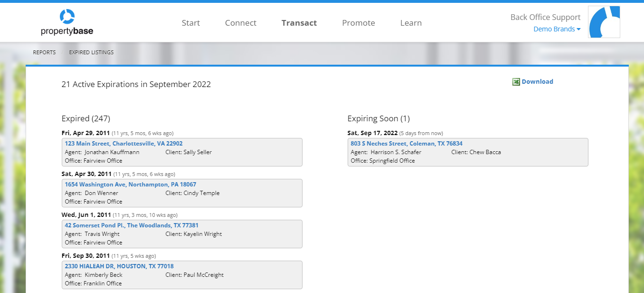Open the Learn section
This screenshot has width=644, height=293.
[410, 22]
